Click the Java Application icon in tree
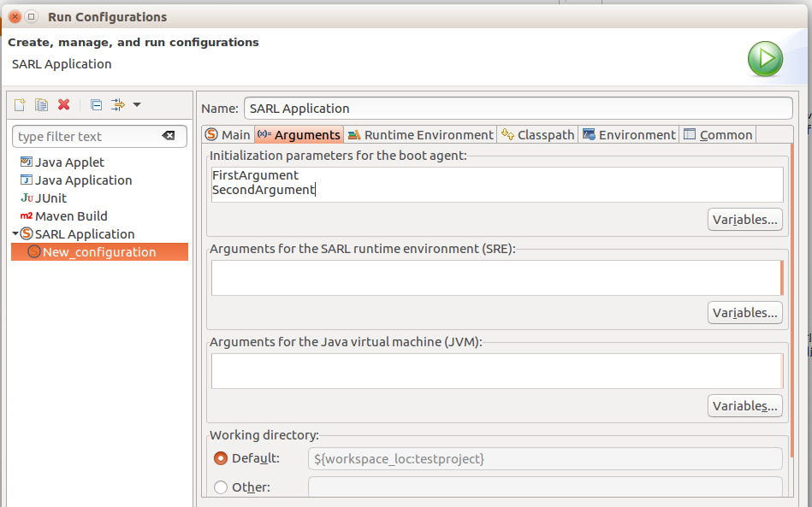Image resolution: width=812 pixels, height=507 pixels. 27,180
